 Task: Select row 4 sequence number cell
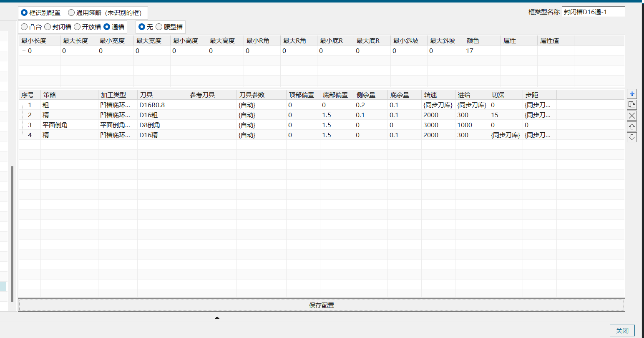[30, 135]
